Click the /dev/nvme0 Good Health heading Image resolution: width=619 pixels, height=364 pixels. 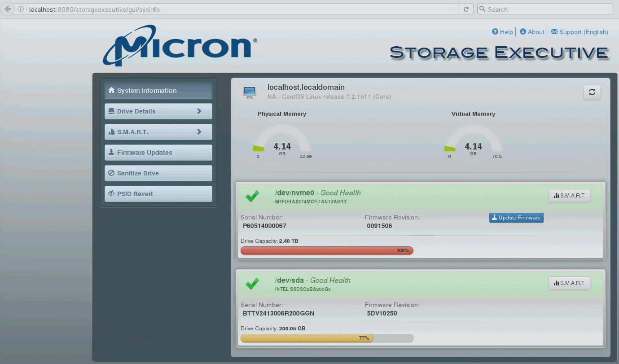[318, 193]
